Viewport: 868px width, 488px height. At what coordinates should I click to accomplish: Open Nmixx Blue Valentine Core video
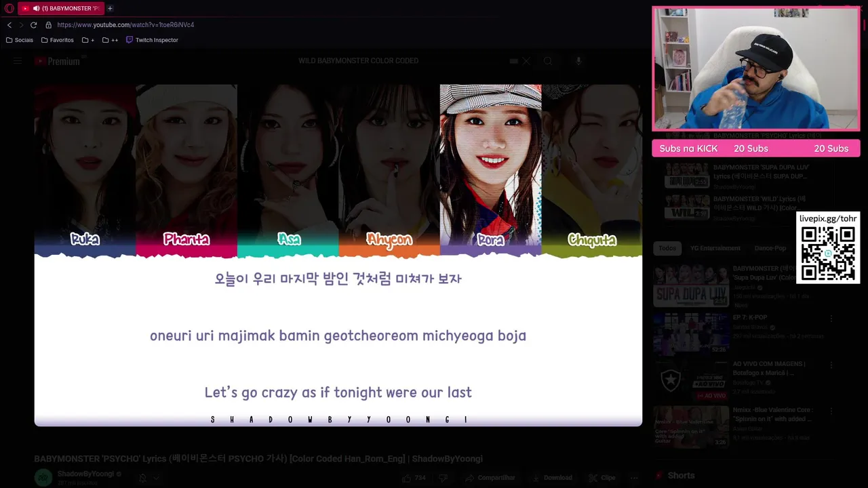coord(773,414)
